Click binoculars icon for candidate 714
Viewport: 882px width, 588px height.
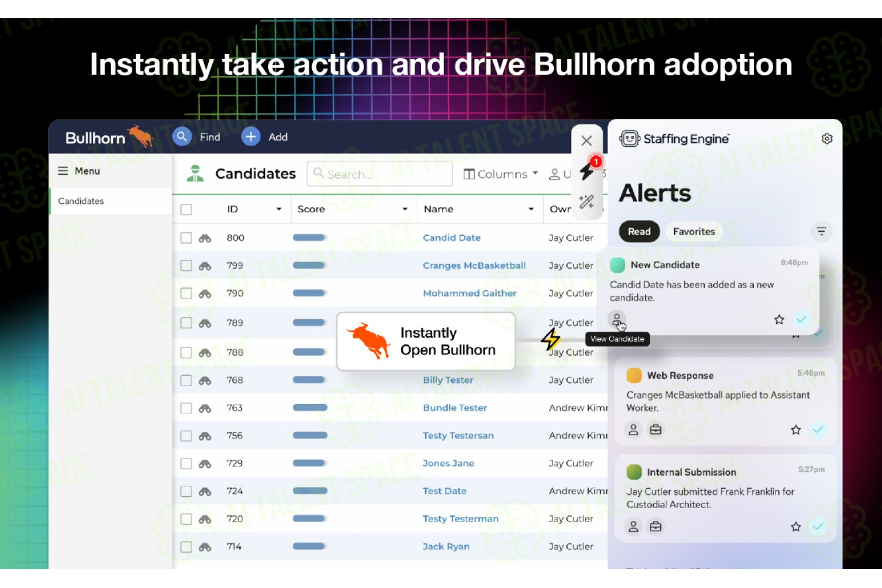click(x=205, y=547)
